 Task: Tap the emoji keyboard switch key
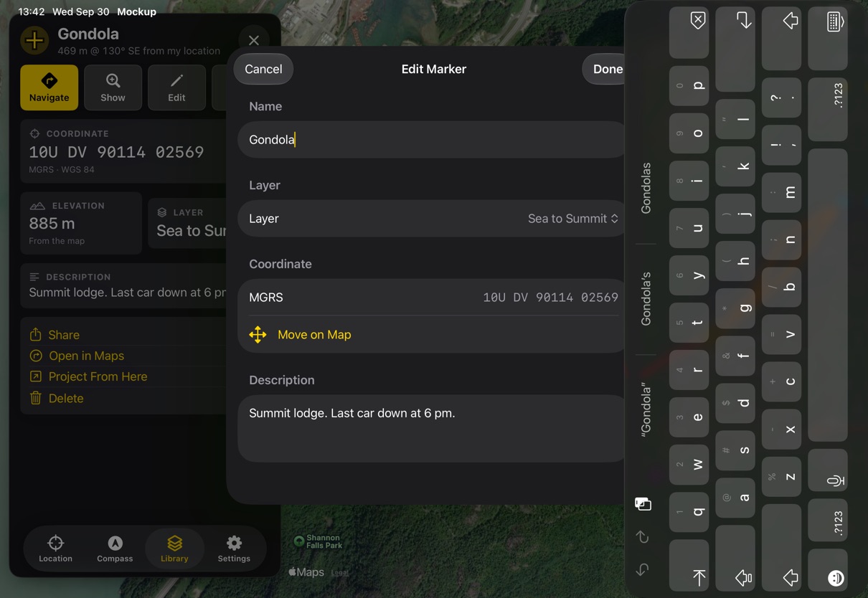point(828,571)
